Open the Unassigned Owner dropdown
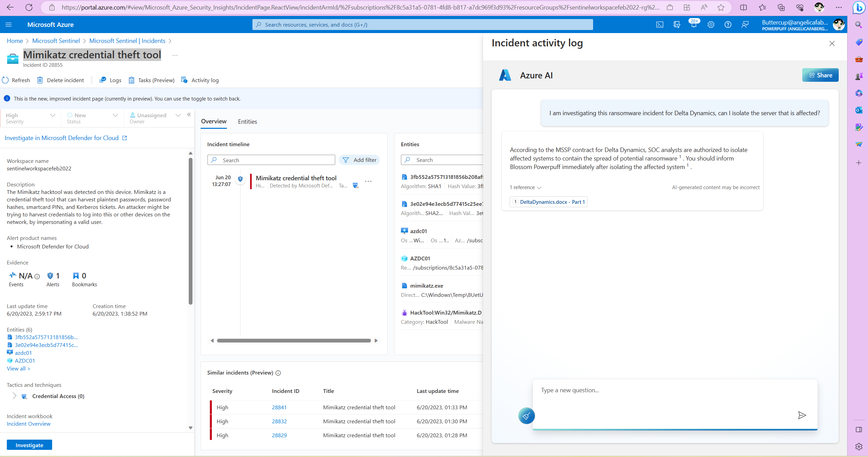The width and height of the screenshot is (868, 457). coord(178,116)
